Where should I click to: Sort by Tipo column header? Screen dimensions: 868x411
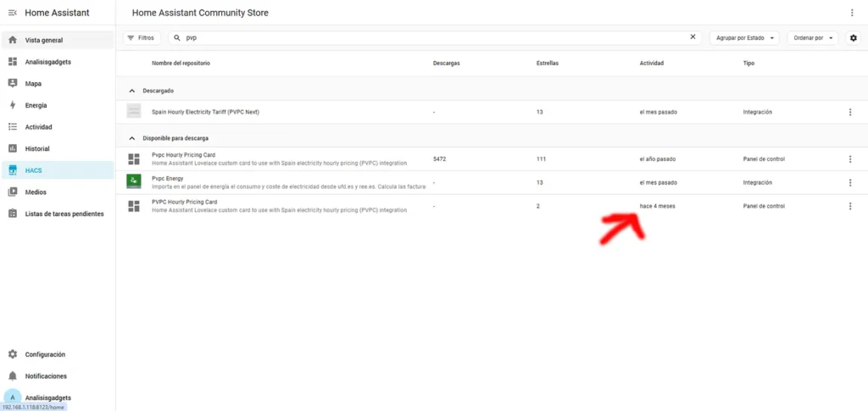(748, 63)
